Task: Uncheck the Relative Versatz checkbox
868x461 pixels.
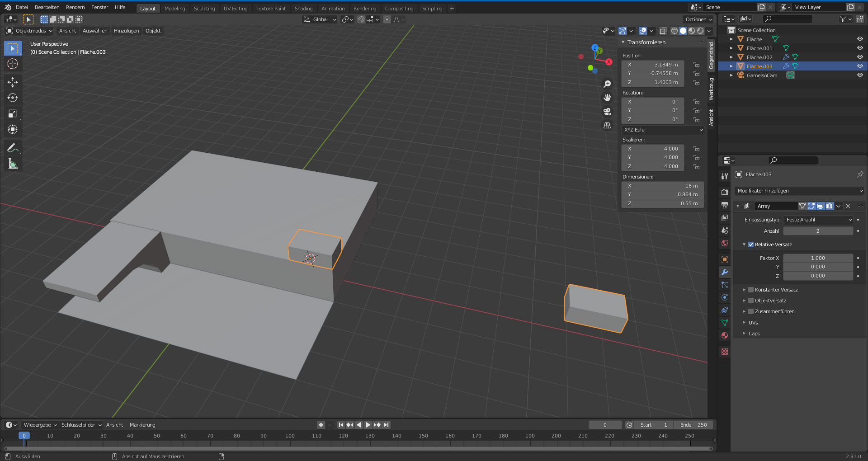Action: point(751,245)
